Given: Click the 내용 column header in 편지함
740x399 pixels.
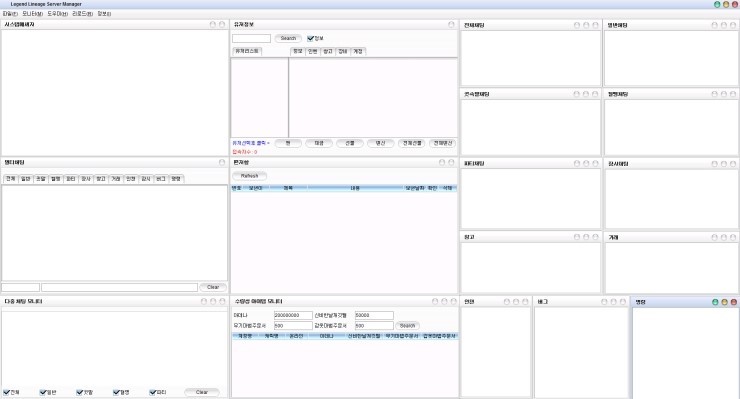Looking at the screenshot, I should click(x=355, y=188).
